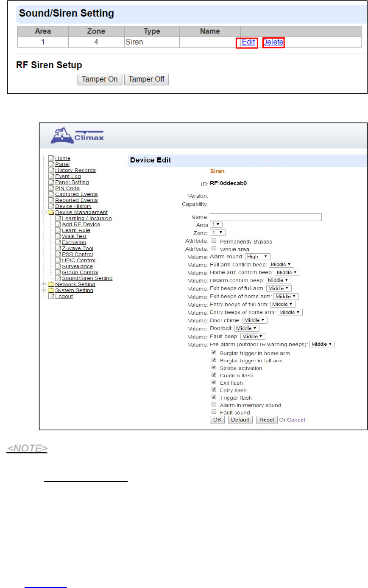Viewport: 368px width, 588px height.
Task: Uncheck Burglar trigger in home arm
Action: [214, 353]
